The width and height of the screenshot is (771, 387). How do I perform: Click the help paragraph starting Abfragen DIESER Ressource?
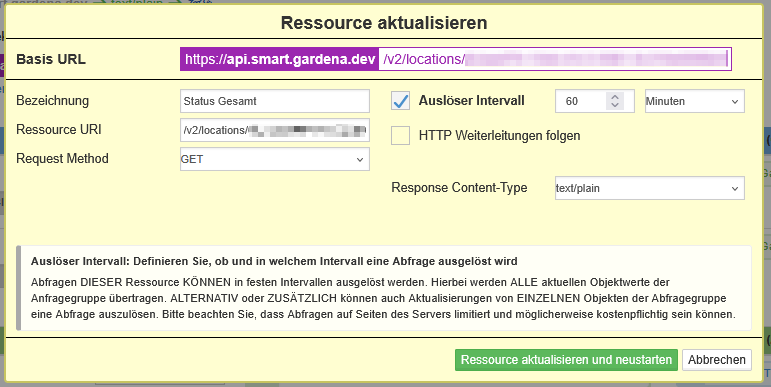(x=383, y=298)
